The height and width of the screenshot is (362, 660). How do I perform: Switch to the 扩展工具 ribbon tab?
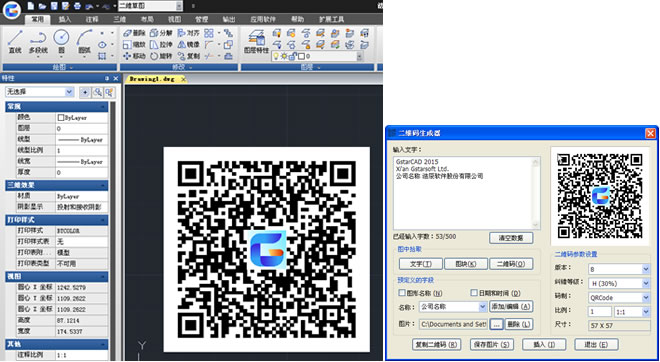tap(331, 19)
